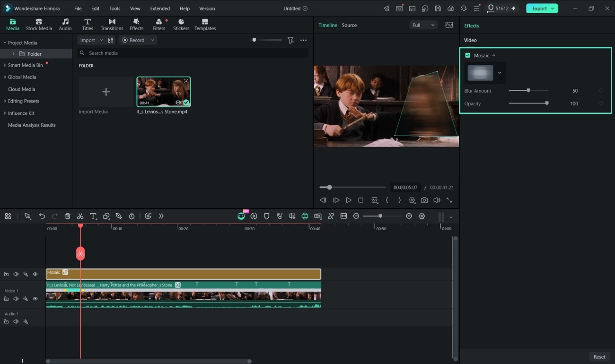Open the Tools menu
The image size is (615, 364).
click(114, 9)
